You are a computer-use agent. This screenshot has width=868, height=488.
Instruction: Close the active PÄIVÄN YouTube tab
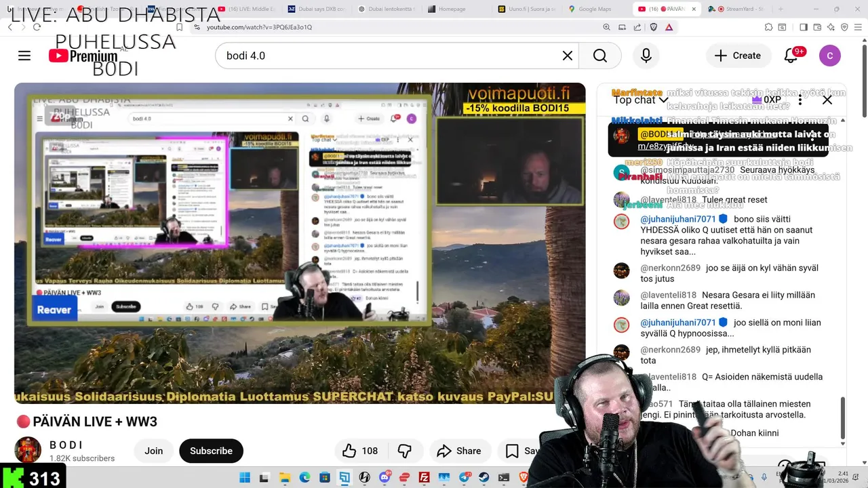pos(693,9)
